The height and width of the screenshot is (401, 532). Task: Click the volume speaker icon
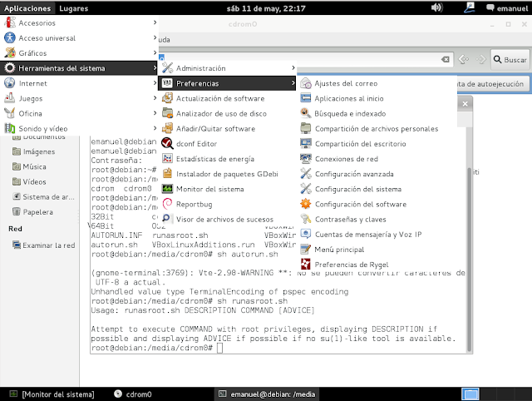436,7
